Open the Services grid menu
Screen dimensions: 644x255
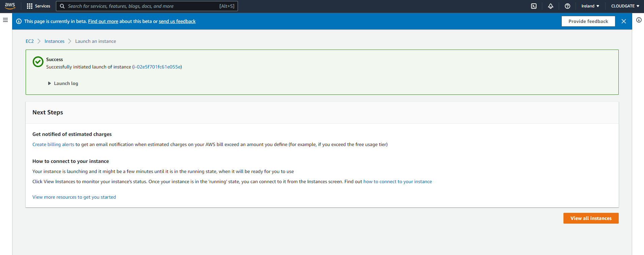coord(38,6)
